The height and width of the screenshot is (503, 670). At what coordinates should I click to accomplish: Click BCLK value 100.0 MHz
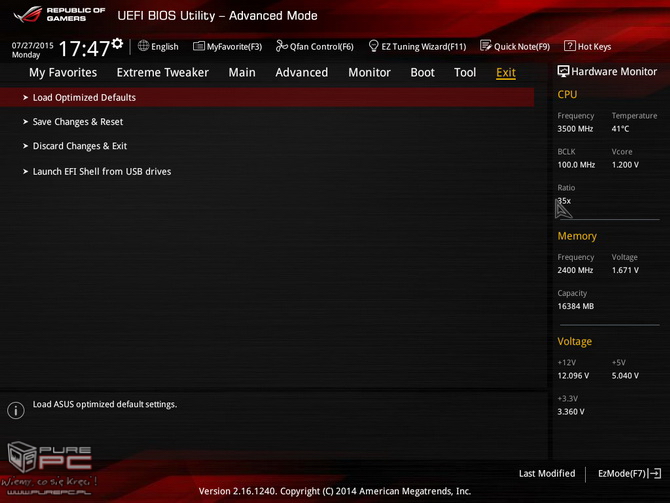576,165
